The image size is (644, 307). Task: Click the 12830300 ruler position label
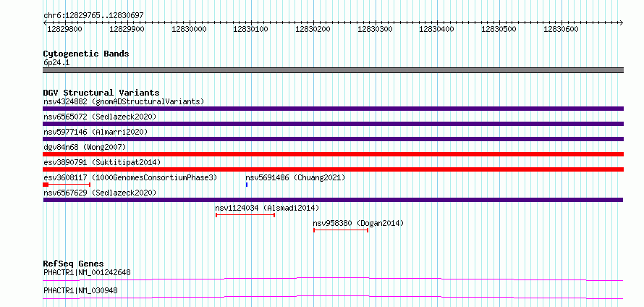click(x=375, y=29)
